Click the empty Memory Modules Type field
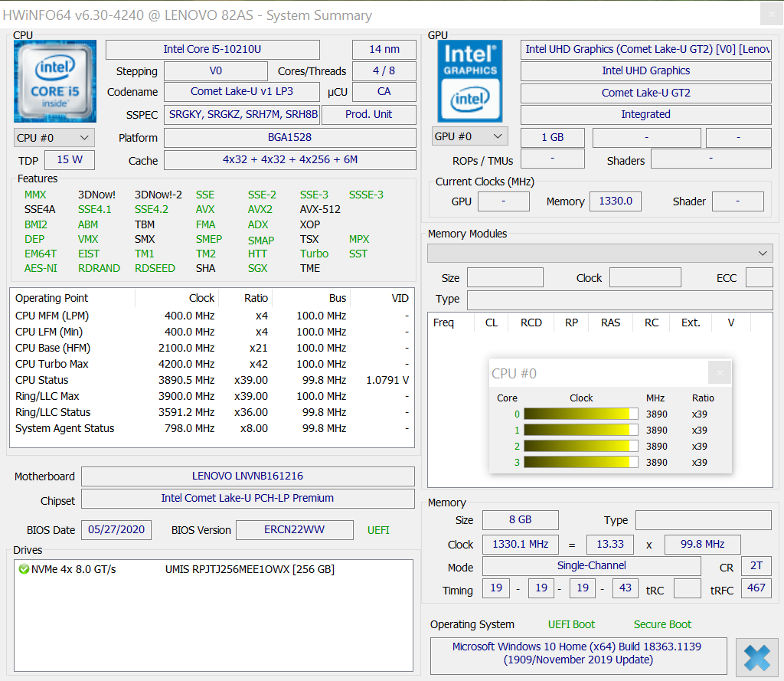The width and height of the screenshot is (784, 681). (x=619, y=300)
